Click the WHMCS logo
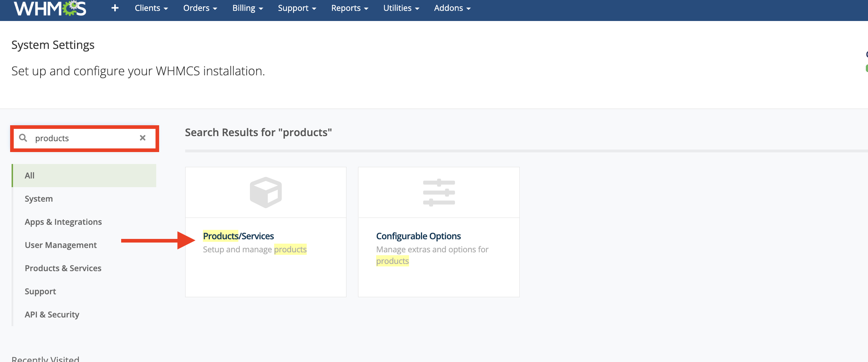Viewport: 868px width, 362px height. tap(50, 8)
